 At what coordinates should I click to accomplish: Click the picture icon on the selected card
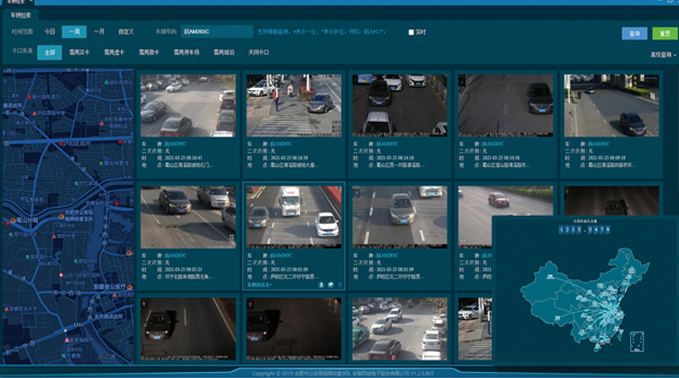point(330,284)
